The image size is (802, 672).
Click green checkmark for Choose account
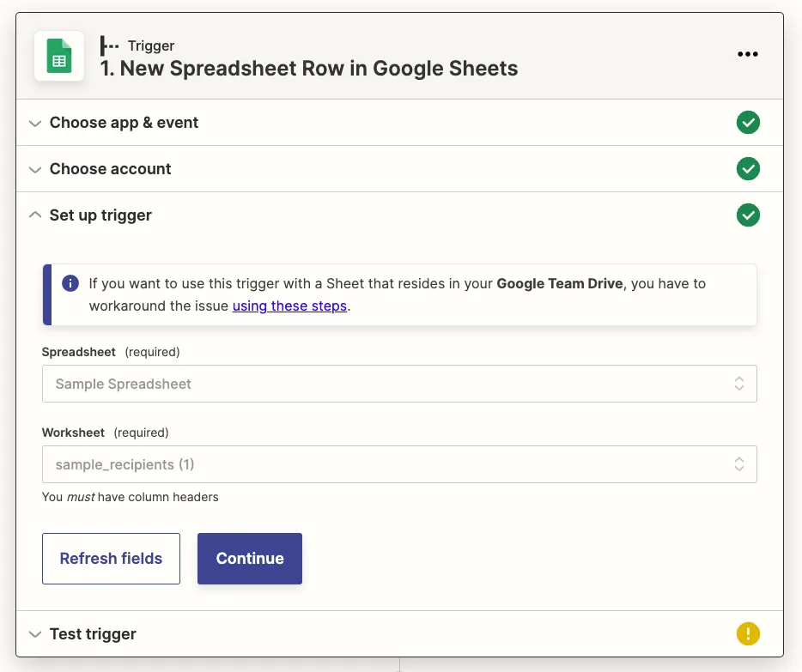pos(748,169)
